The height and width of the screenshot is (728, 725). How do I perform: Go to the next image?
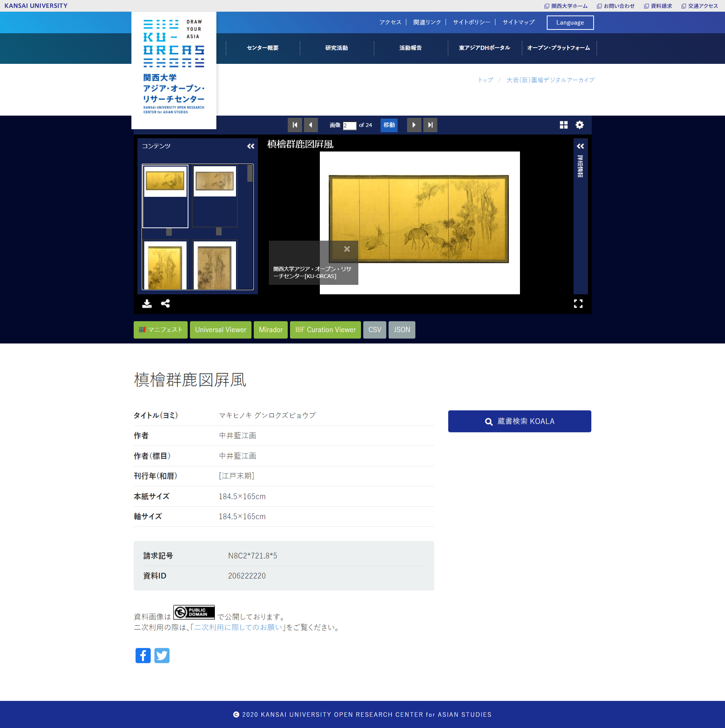coord(414,125)
